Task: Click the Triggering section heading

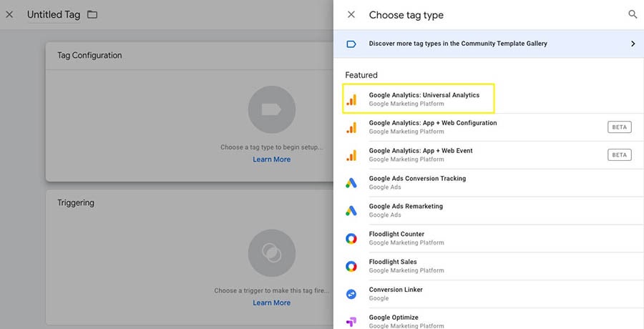Action: [76, 203]
